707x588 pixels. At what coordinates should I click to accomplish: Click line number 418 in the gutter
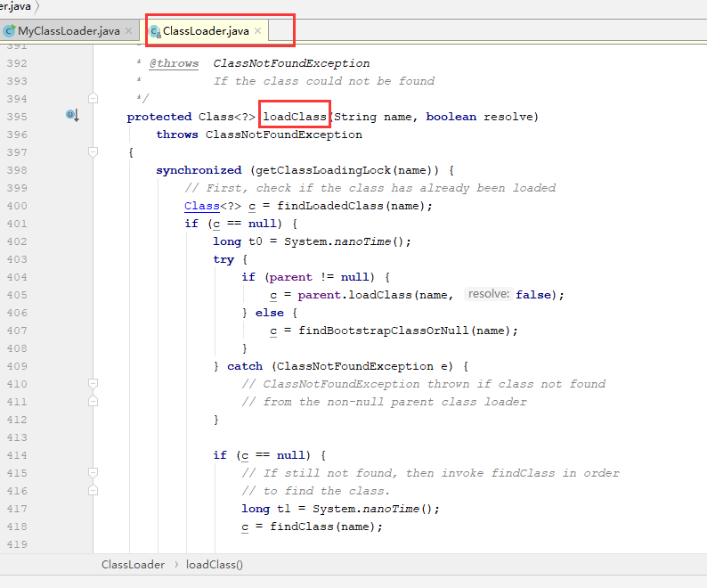pyautogui.click(x=17, y=527)
